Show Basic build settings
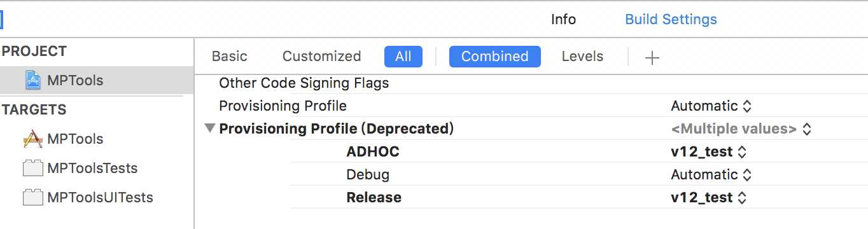 point(229,57)
